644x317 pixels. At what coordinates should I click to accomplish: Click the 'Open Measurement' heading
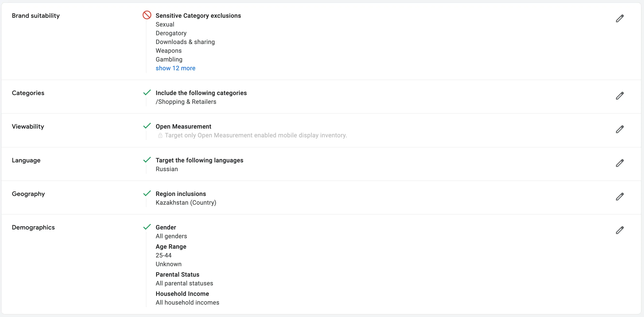[183, 127]
